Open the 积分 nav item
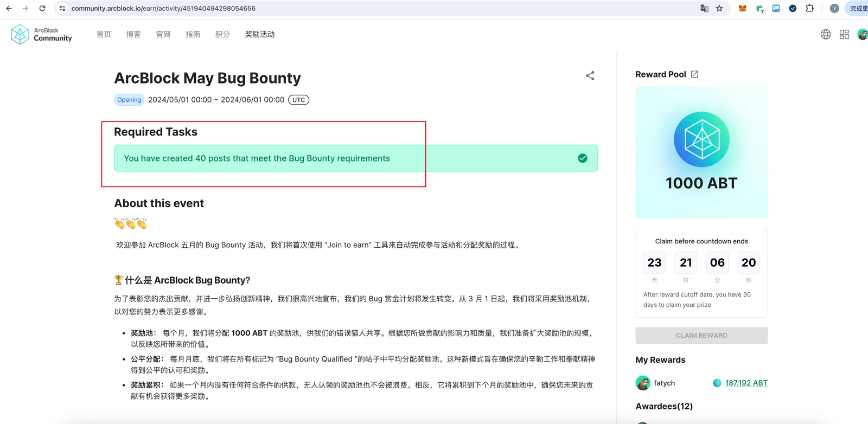868x424 pixels. click(222, 34)
